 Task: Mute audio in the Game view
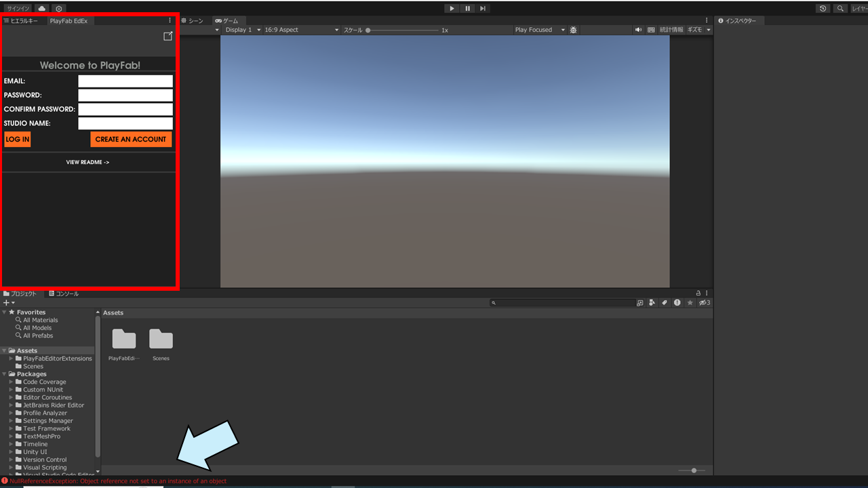(x=637, y=29)
